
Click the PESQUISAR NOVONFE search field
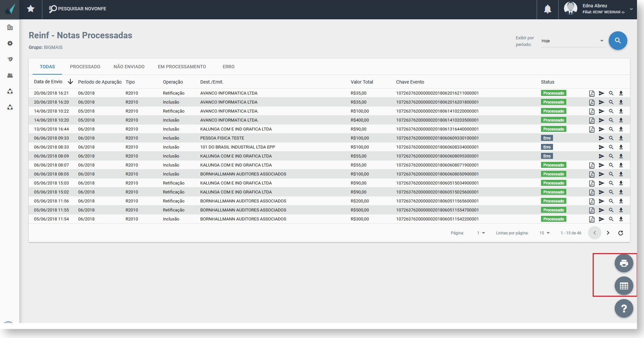[x=78, y=9]
